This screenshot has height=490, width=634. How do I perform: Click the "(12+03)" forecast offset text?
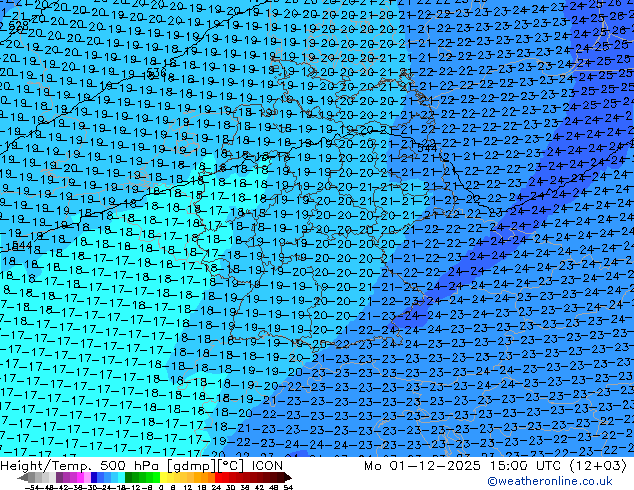point(598,466)
